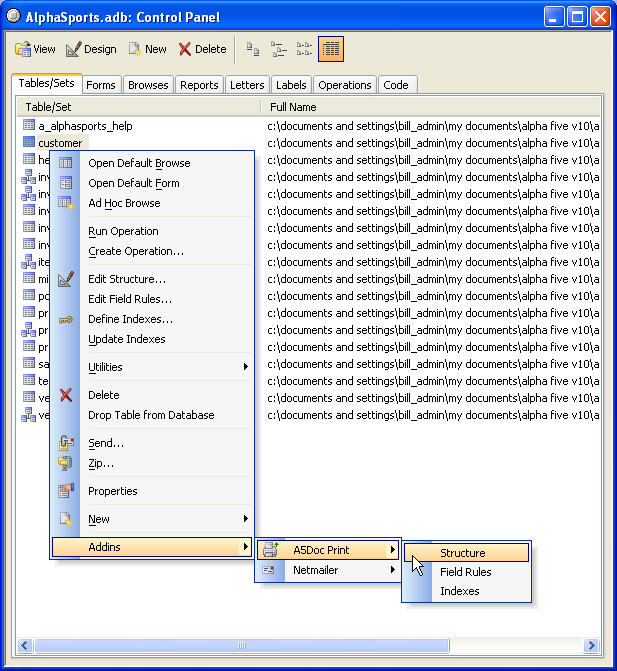Click the customer table icon
The image size is (617, 671).
point(29,142)
